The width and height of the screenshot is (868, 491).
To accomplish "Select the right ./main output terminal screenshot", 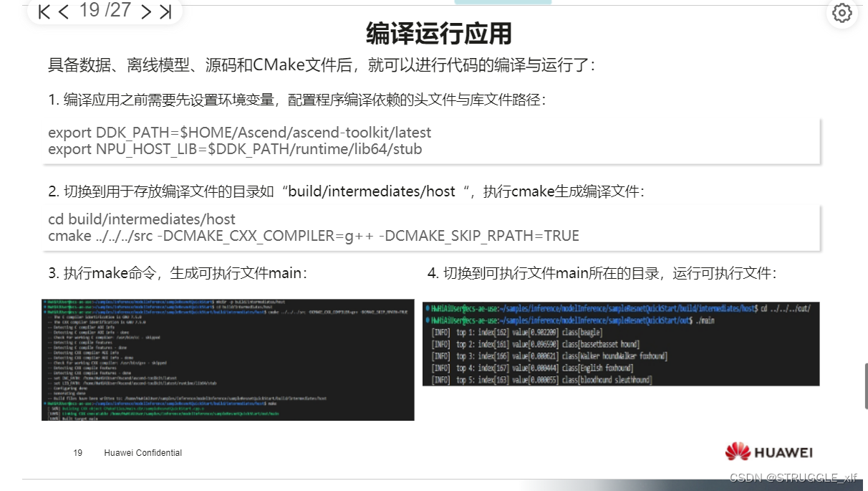I will 619,343.
